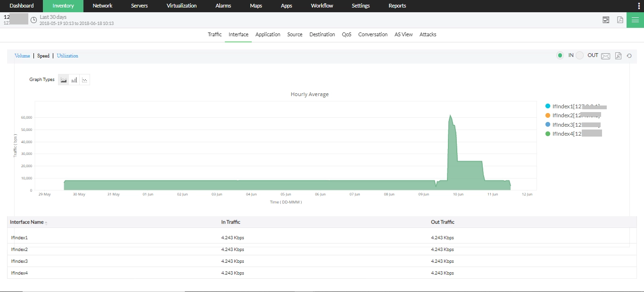Screen dimensions: 644x292
Task: Click the Last 30 days period text
Action: [x=53, y=17]
